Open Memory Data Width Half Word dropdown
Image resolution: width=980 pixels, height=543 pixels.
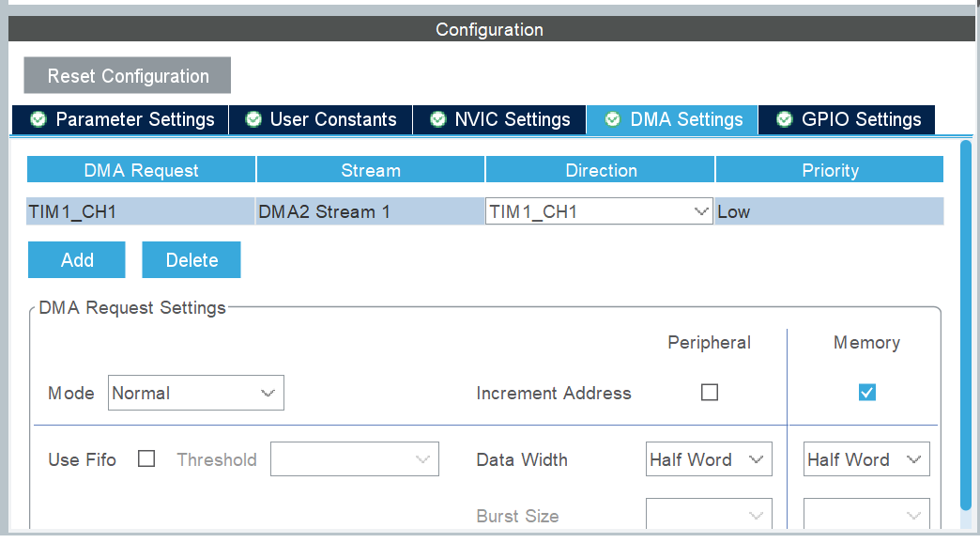(x=866, y=459)
